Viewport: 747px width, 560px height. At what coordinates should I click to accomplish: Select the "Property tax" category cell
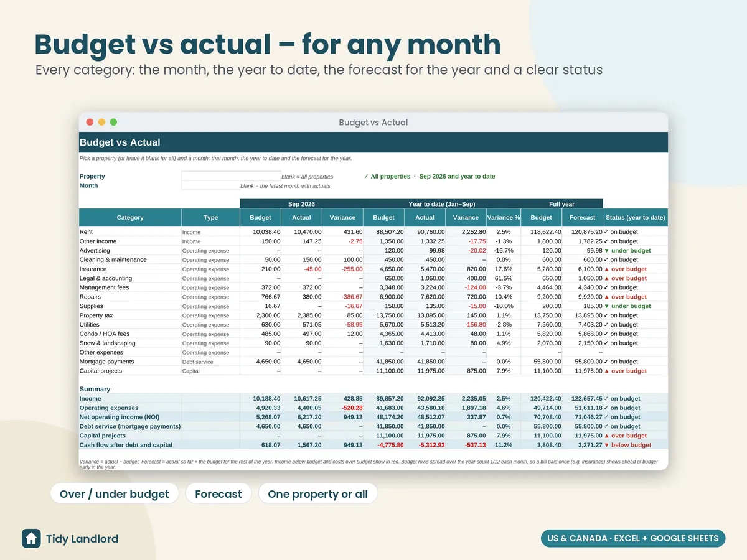tap(130, 315)
